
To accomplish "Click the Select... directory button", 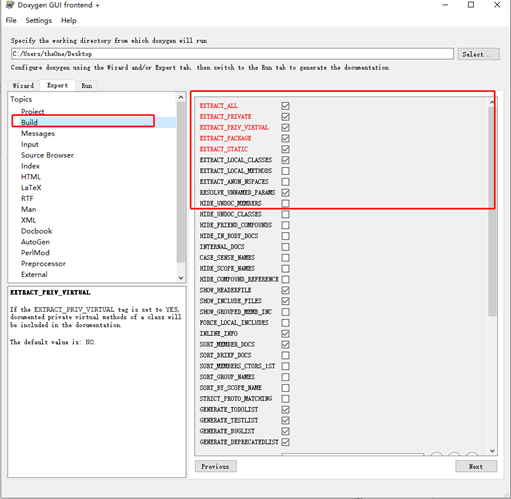I will [x=478, y=54].
